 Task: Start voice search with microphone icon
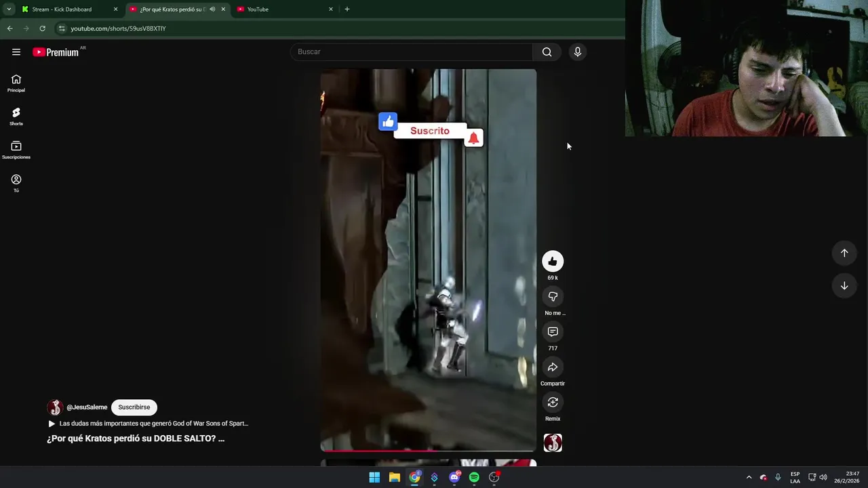(x=577, y=52)
